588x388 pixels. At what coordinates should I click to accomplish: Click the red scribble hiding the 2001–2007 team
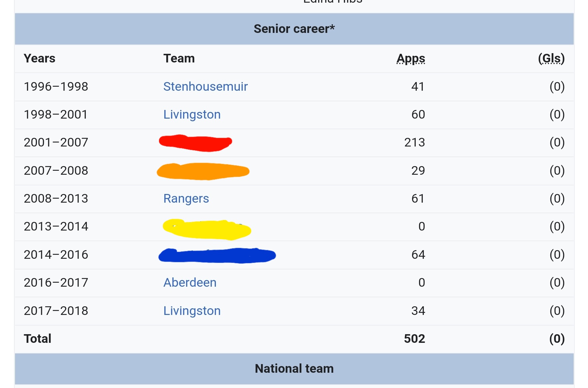coord(195,143)
